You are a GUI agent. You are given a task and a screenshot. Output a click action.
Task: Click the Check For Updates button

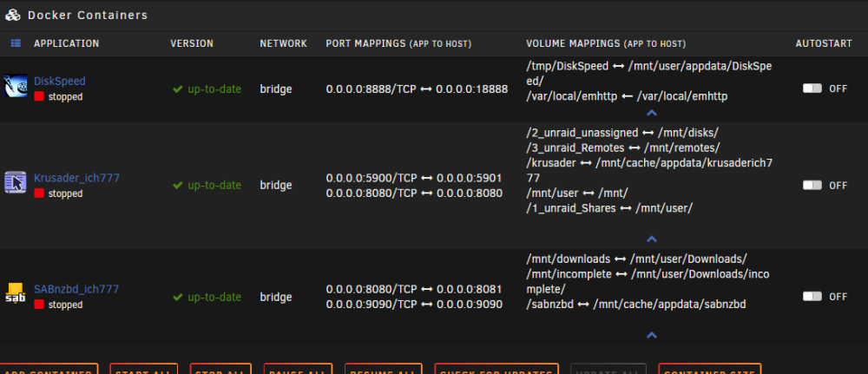pos(496,369)
